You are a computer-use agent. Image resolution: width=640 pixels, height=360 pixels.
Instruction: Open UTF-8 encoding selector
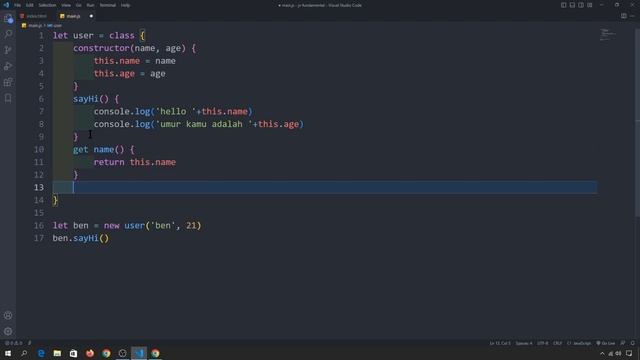(x=543, y=343)
